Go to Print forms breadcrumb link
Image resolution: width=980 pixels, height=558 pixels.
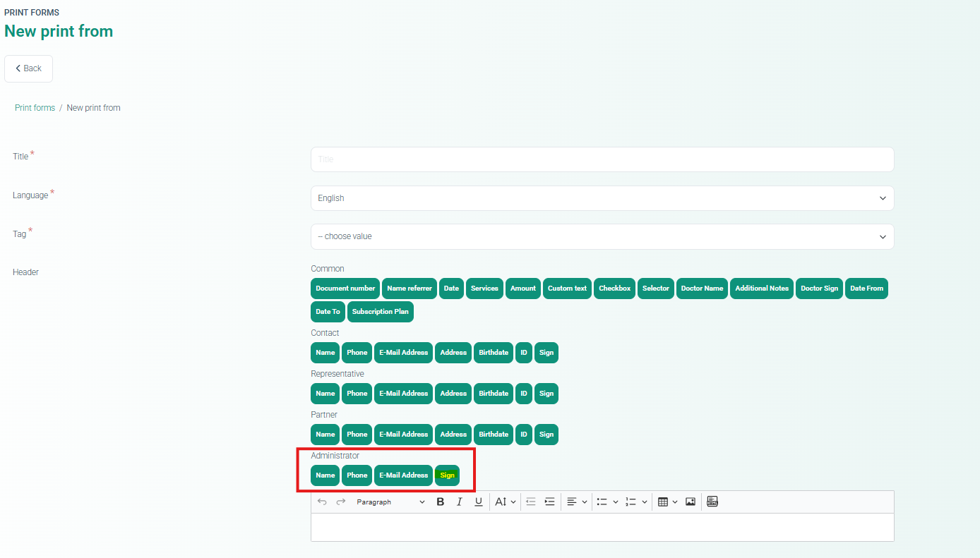35,108
